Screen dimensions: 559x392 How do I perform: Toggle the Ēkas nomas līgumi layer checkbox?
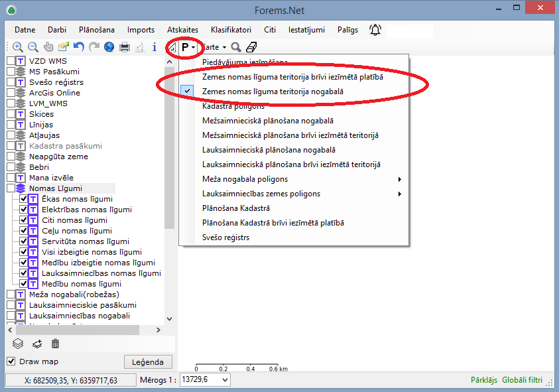(24, 199)
